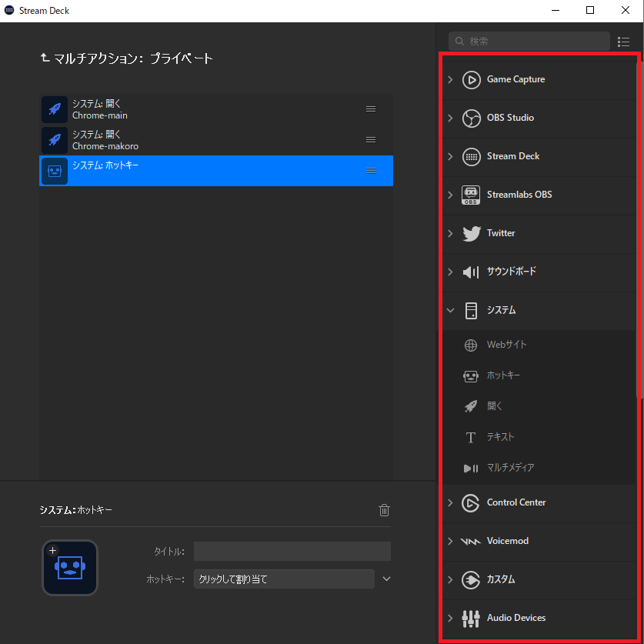
Task: Select the 開く action label
Action: click(x=495, y=406)
